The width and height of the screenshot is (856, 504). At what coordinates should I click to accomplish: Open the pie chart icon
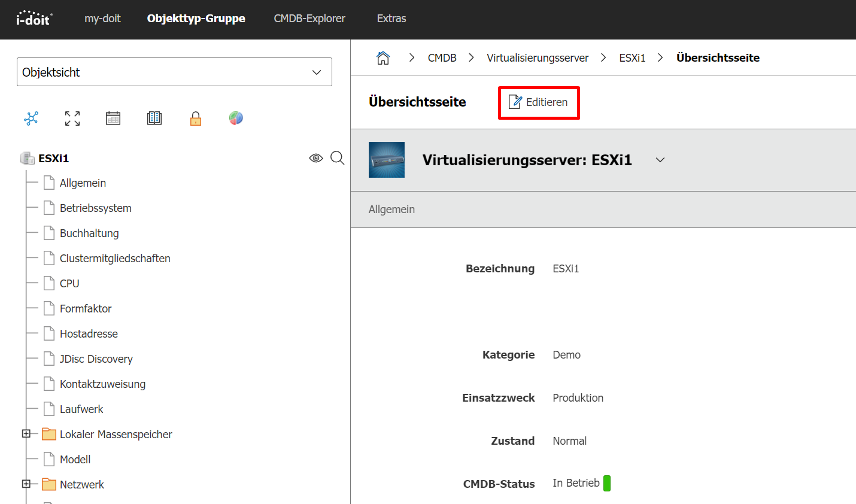(x=236, y=119)
